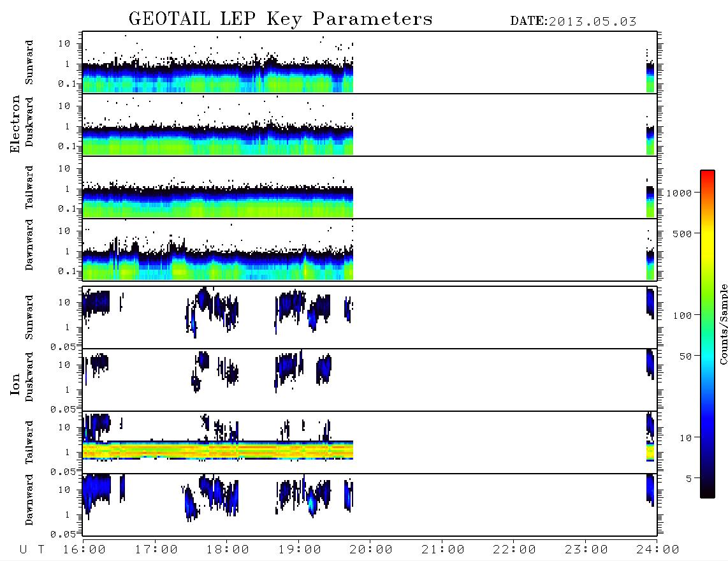
Task: Click the 22:00 time tick label
Action: 514,550
